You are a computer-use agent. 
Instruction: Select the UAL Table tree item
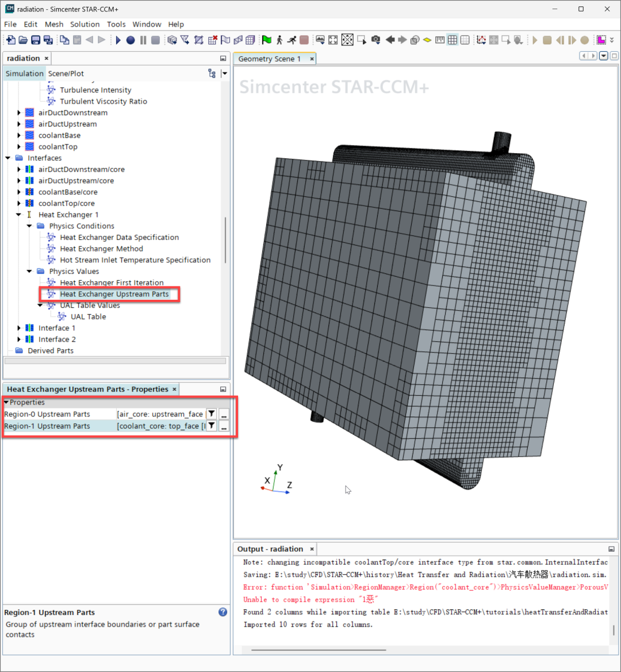[88, 316]
